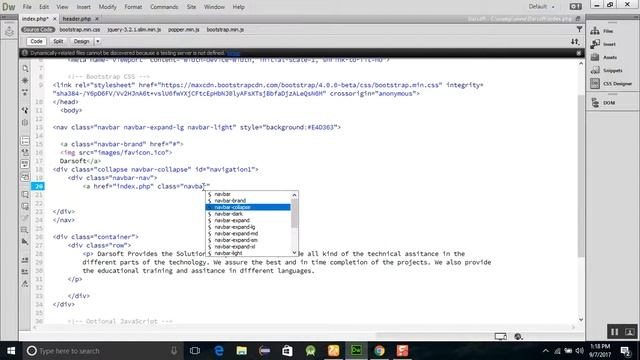
Task: Choose navbar-collapse from the autocomplete list
Action: pyautogui.click(x=248, y=207)
